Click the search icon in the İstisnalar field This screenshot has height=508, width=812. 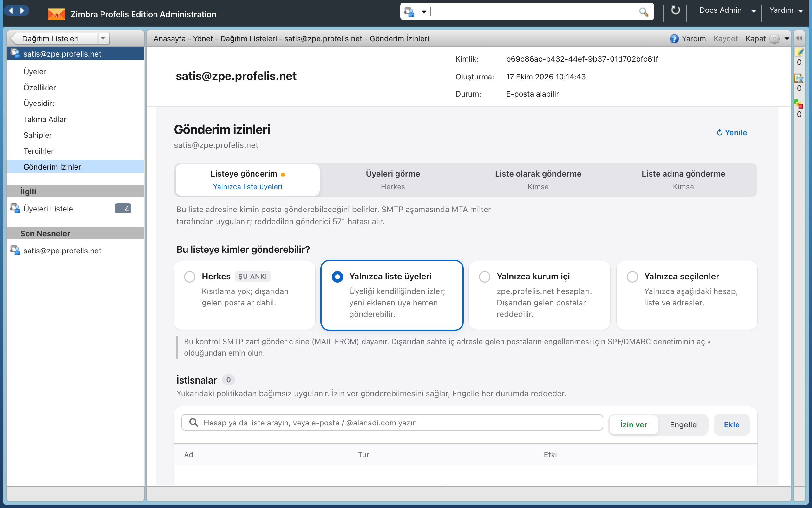coord(193,422)
